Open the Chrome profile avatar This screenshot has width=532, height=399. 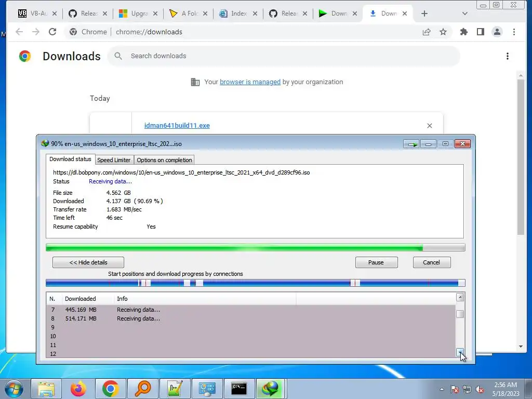[x=497, y=32]
